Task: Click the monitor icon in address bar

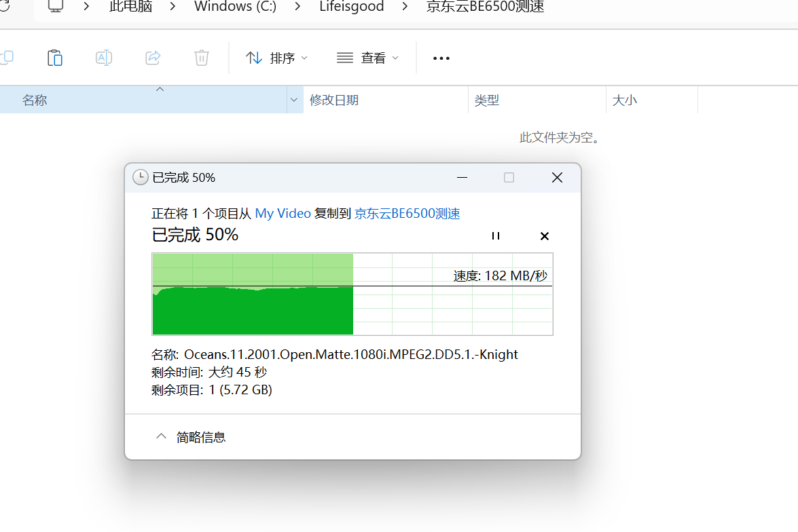Action: tap(55, 6)
